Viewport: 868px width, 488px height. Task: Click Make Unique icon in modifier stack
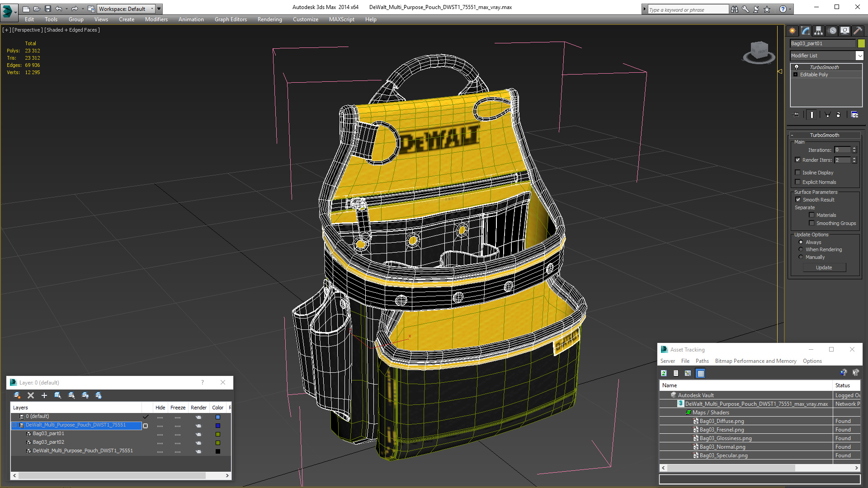coord(827,115)
